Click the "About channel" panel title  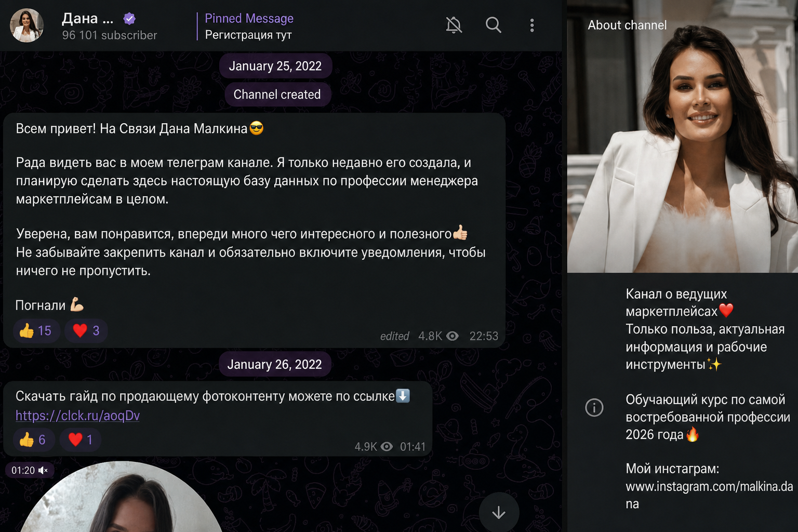[627, 25]
